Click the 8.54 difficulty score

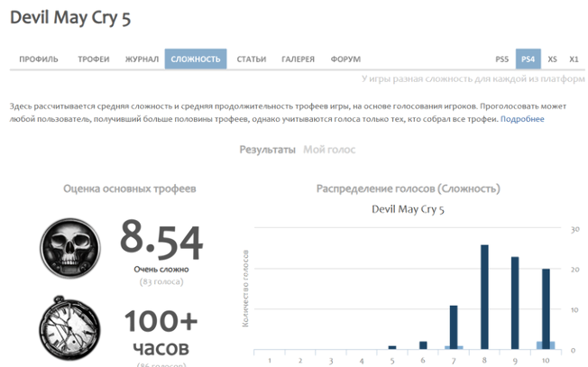click(161, 240)
